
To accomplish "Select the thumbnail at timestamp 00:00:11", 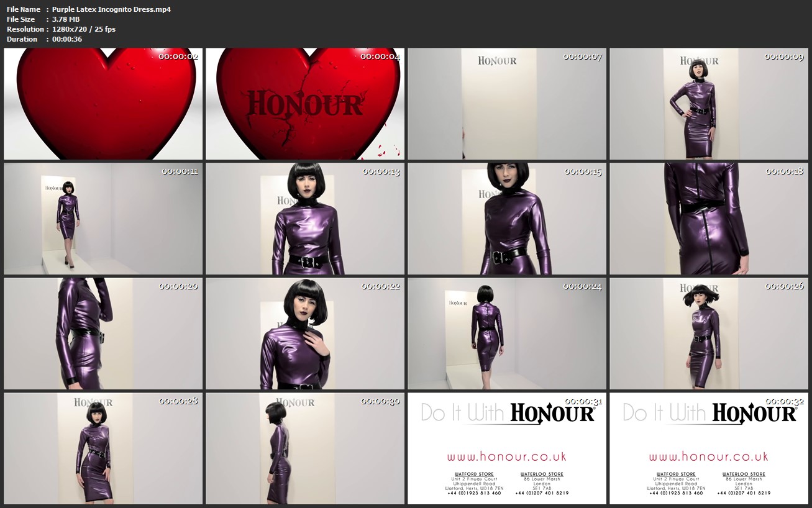I will click(x=103, y=219).
